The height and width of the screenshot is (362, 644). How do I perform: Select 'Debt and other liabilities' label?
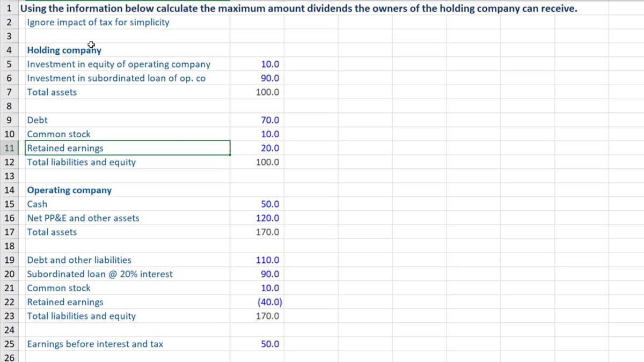[79, 260]
